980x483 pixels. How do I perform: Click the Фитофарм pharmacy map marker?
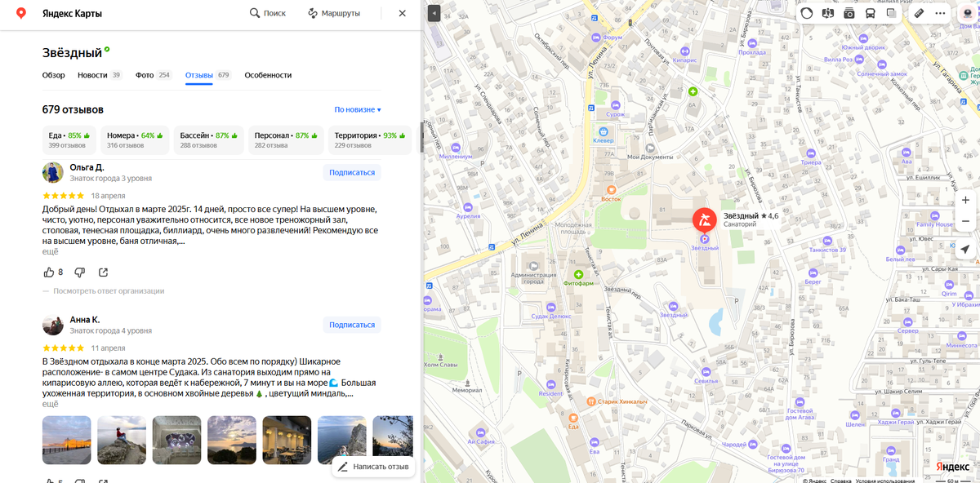click(x=578, y=274)
